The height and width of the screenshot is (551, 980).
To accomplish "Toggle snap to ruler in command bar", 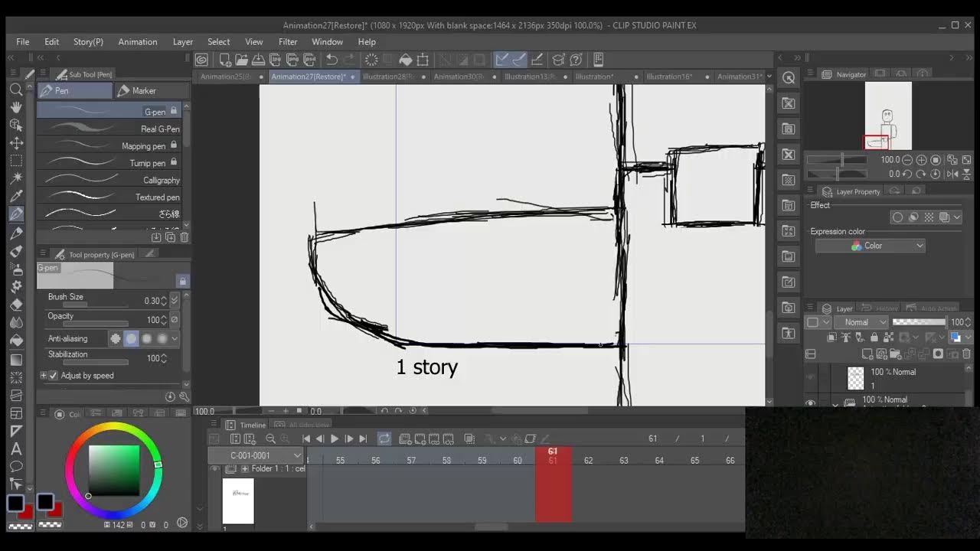I will (x=502, y=60).
